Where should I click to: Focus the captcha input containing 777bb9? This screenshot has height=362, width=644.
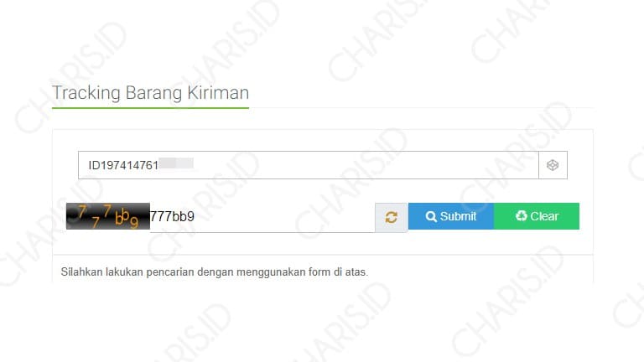click(x=262, y=217)
